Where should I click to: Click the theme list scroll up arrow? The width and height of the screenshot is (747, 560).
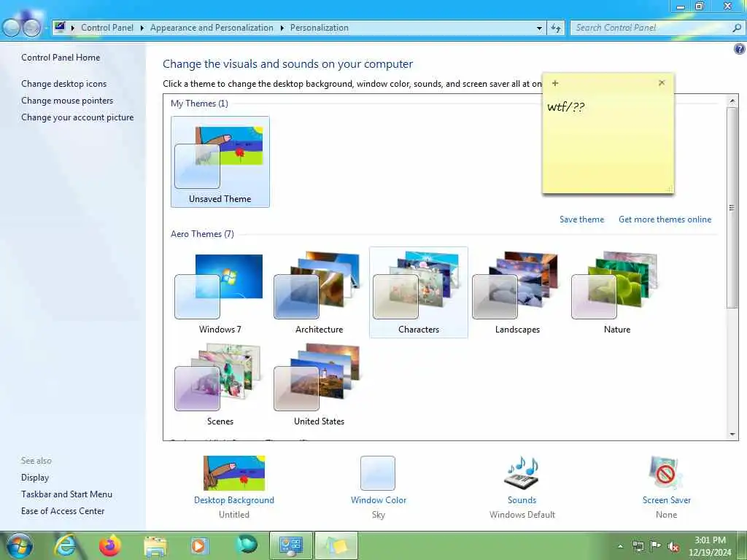click(x=732, y=101)
